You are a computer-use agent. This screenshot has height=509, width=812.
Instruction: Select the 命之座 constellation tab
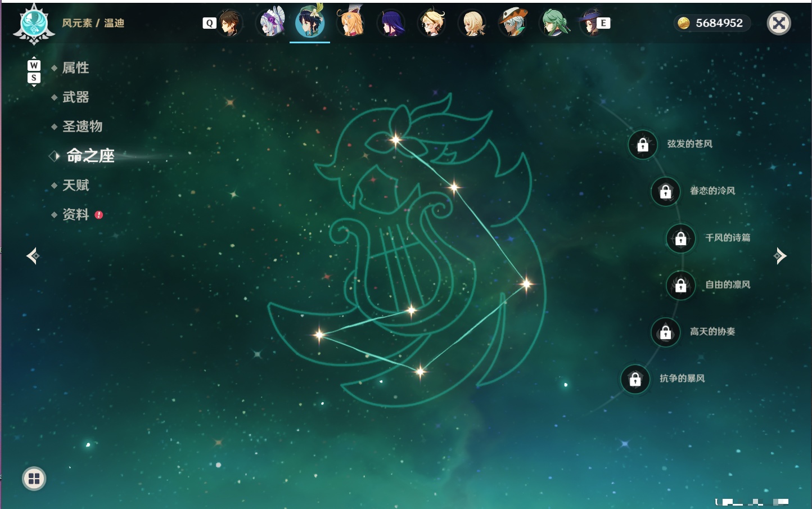click(x=90, y=156)
